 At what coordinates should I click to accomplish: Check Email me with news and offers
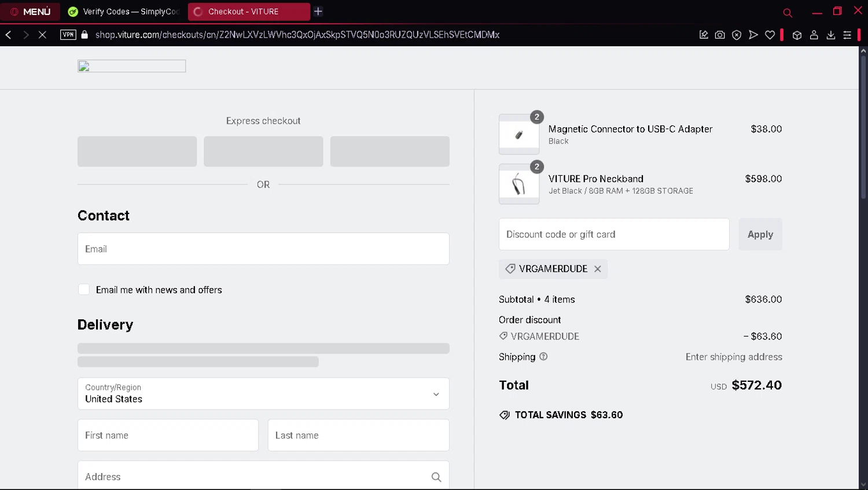84,289
